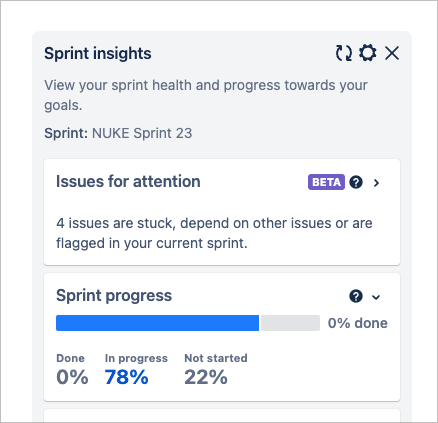Click the Sprint progress heading

114,296
